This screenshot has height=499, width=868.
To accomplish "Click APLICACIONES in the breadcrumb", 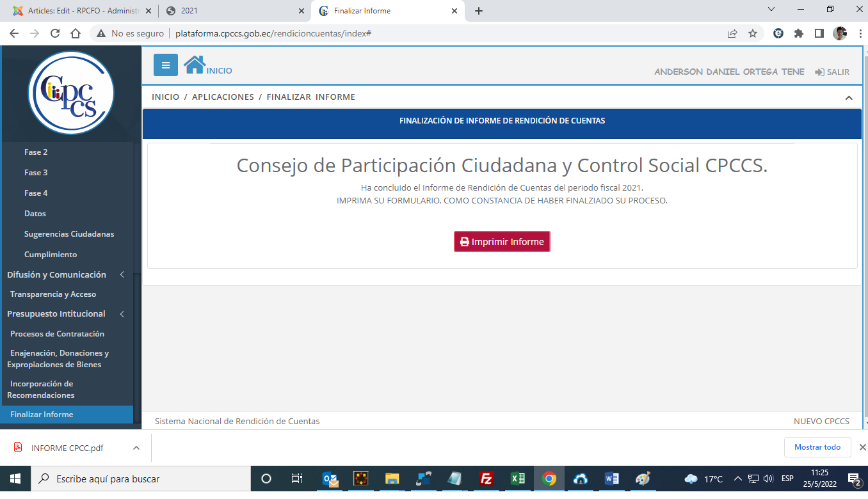I will click(223, 97).
